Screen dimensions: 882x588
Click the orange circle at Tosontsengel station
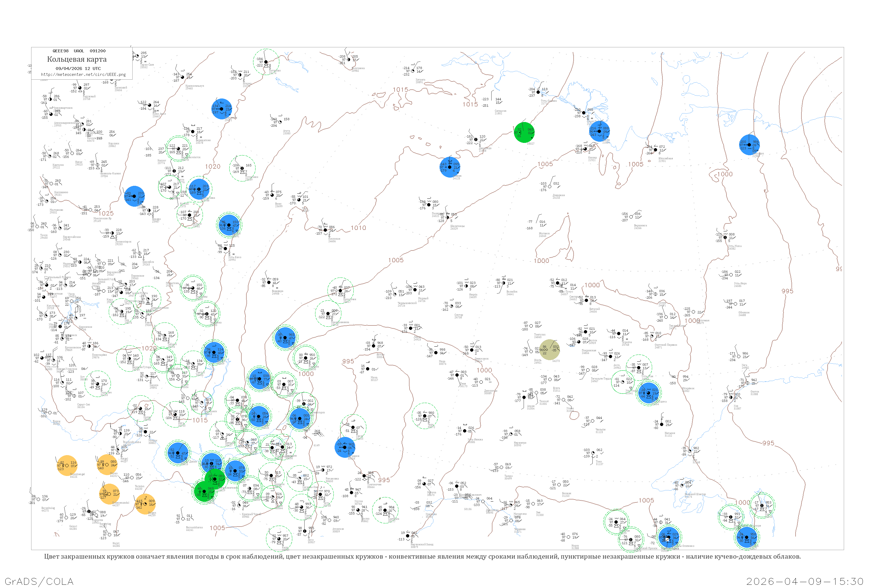click(x=67, y=466)
